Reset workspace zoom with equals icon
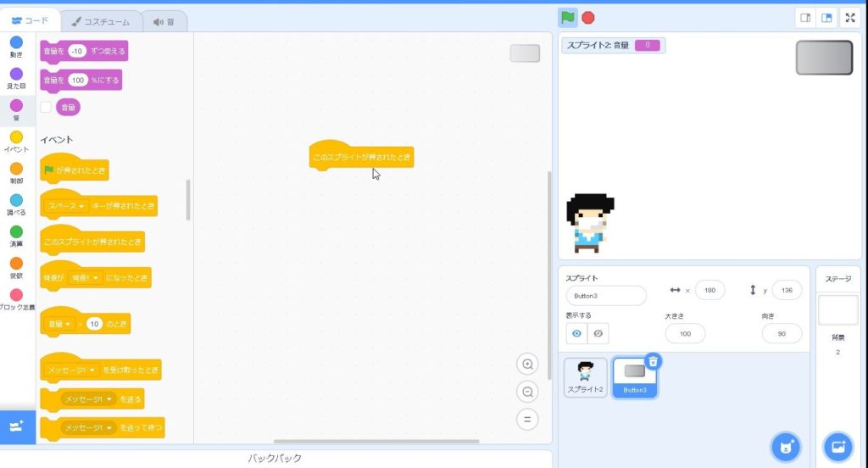Viewport: 868px width, 468px height. (527, 419)
